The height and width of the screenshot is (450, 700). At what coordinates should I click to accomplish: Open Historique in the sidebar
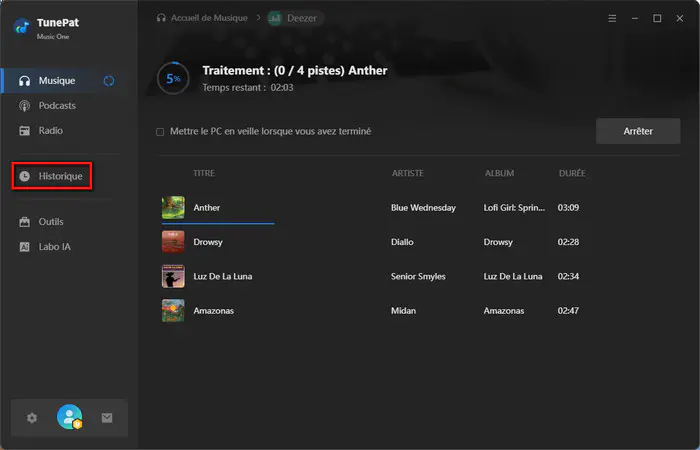coord(52,176)
